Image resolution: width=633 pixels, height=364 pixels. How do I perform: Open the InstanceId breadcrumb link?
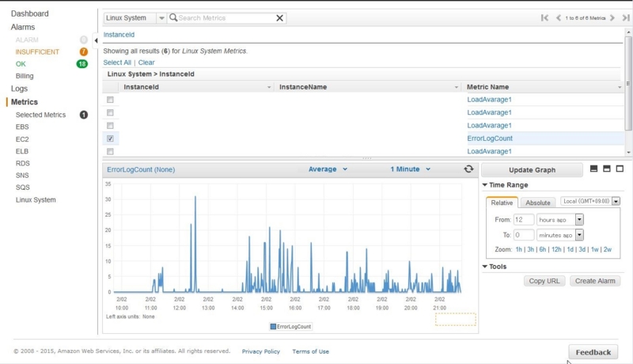click(119, 35)
